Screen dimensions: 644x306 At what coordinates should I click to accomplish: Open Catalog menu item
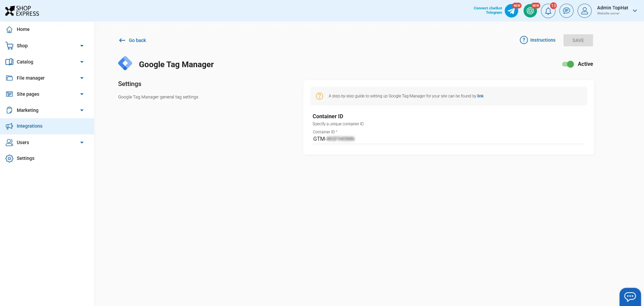[x=47, y=62]
